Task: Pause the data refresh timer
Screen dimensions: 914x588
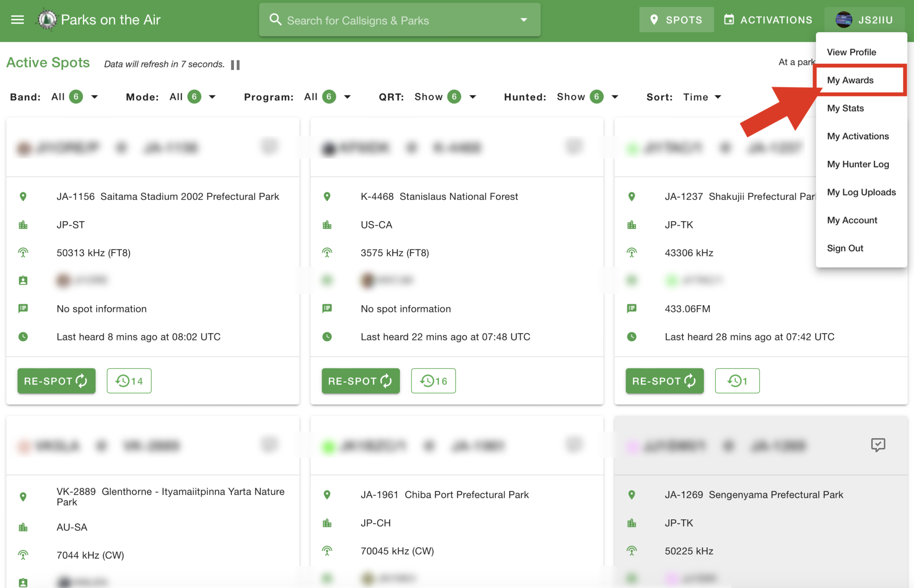Action: click(x=235, y=65)
